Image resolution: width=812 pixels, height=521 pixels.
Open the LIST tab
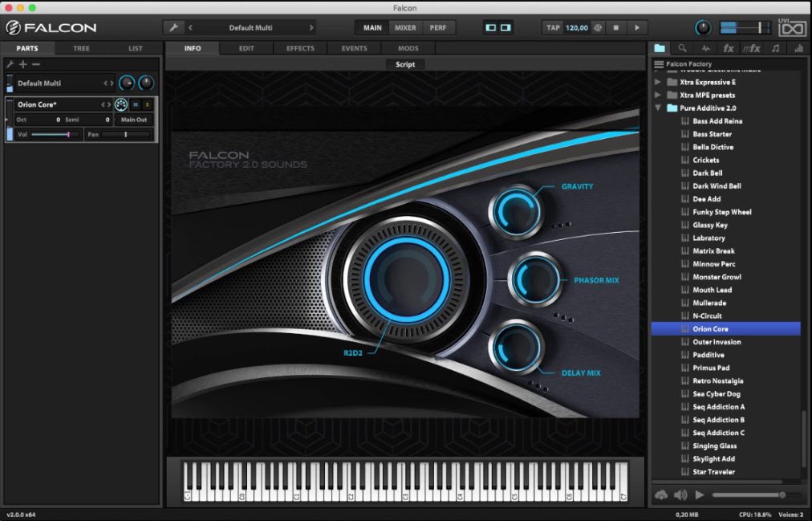coord(135,48)
